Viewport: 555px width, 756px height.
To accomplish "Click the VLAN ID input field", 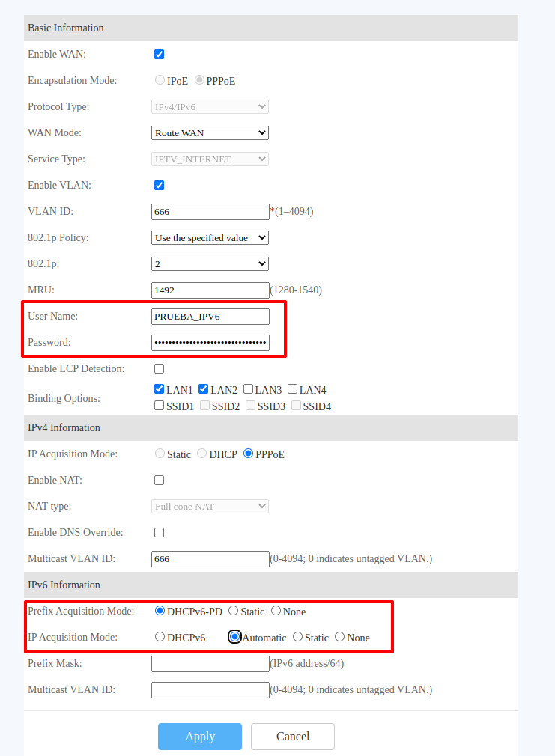I will click(x=210, y=212).
